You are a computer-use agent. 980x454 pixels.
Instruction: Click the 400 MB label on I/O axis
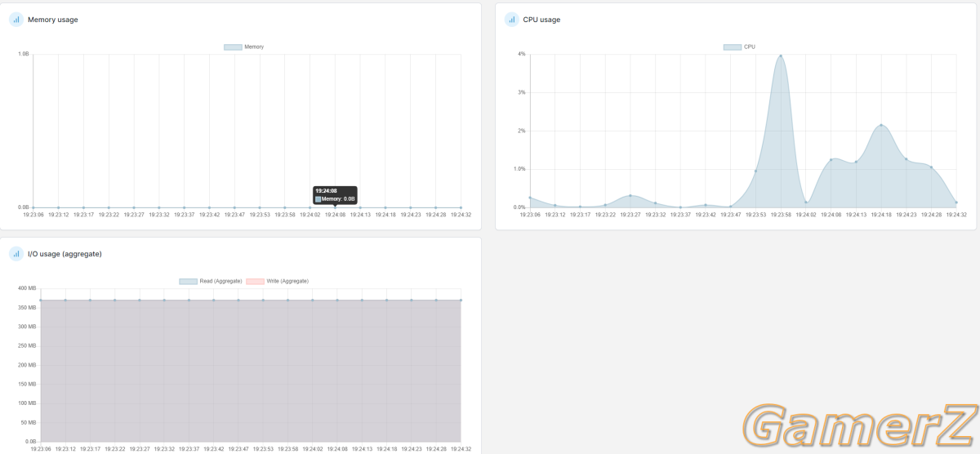coord(27,288)
